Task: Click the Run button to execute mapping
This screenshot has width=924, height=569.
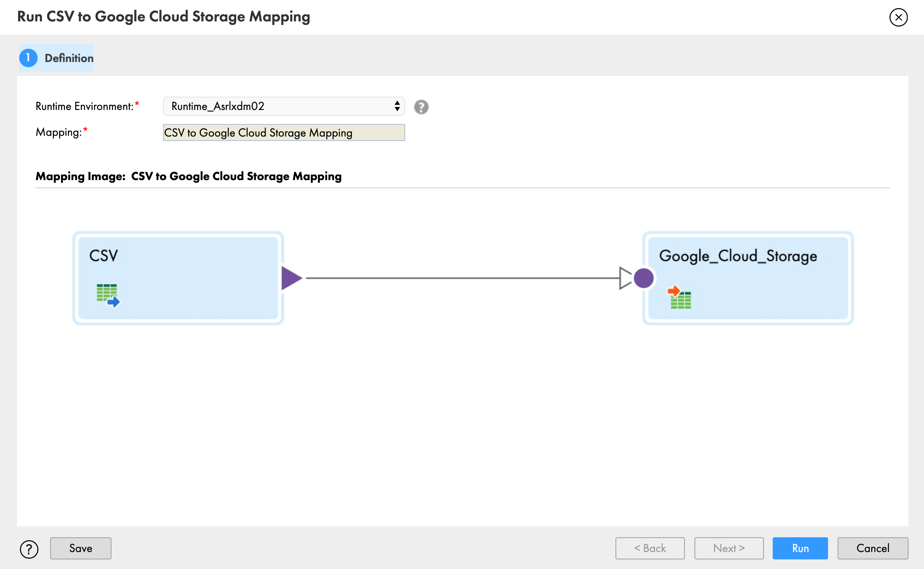Action: (x=801, y=548)
